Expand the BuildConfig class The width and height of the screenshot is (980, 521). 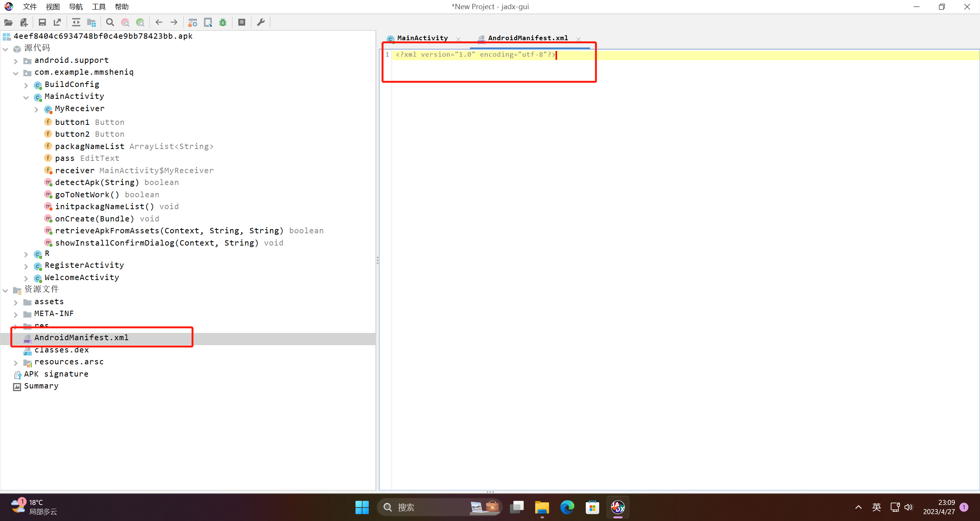click(26, 85)
